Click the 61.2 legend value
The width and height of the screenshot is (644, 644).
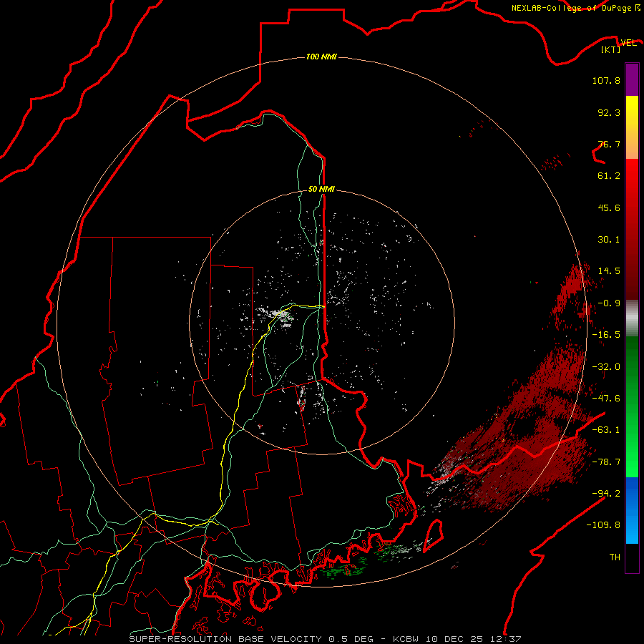tap(609, 176)
